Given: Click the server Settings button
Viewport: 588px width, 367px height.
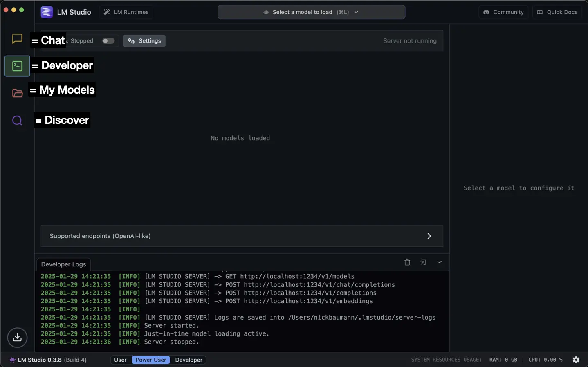Looking at the screenshot, I should click(144, 41).
